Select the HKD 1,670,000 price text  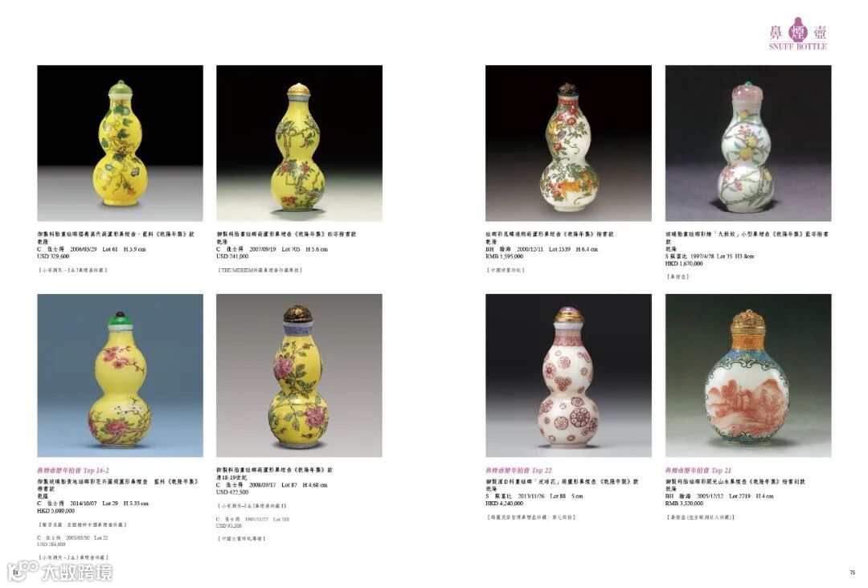(684, 263)
